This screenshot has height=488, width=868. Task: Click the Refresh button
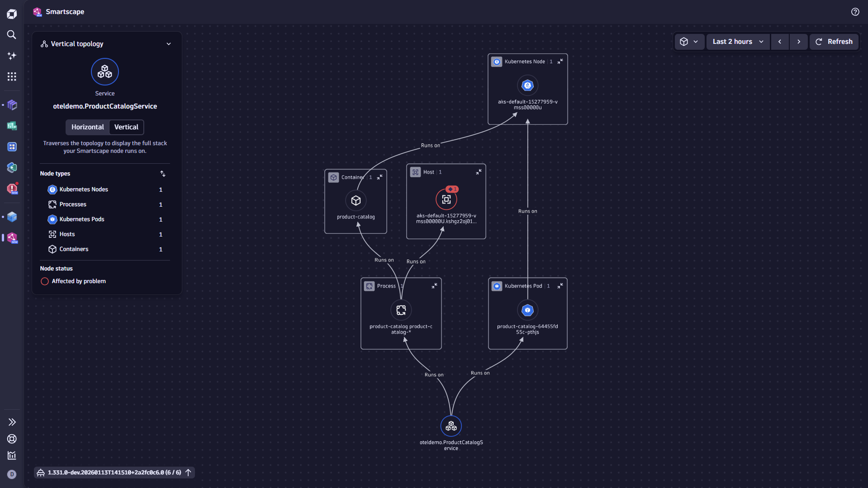834,42
